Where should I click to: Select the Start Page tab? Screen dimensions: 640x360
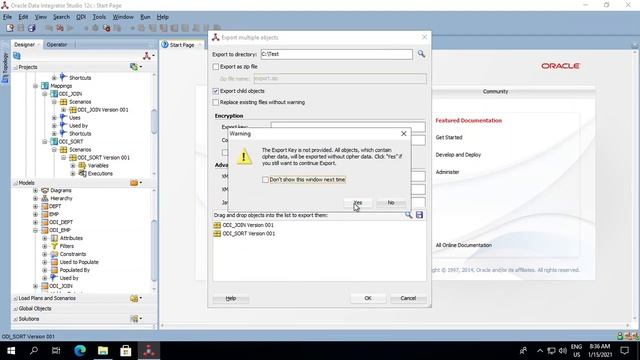182,45
